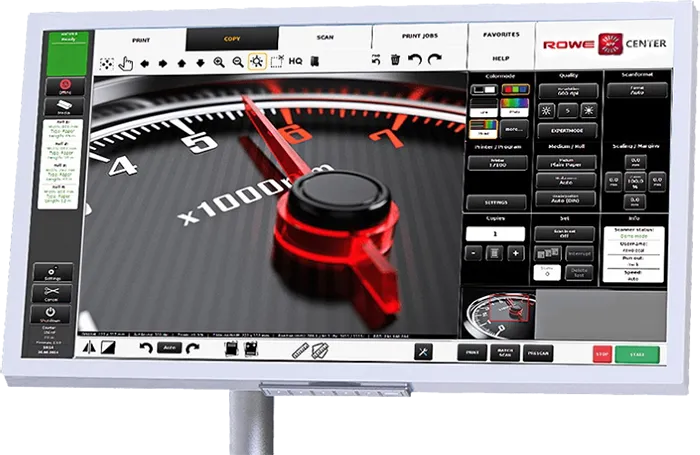The height and width of the screenshot is (455, 700).
Task: Click the rotate left arrow in bottom toolbar
Action: (146, 348)
